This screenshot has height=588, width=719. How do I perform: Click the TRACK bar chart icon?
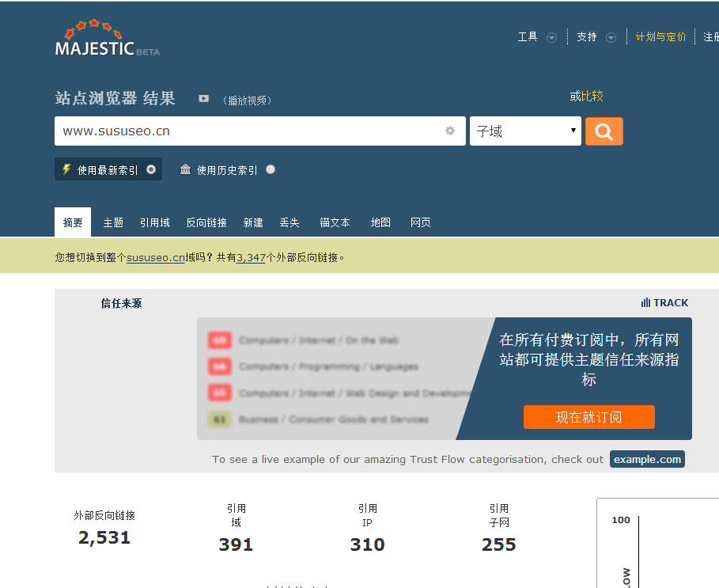coord(645,303)
